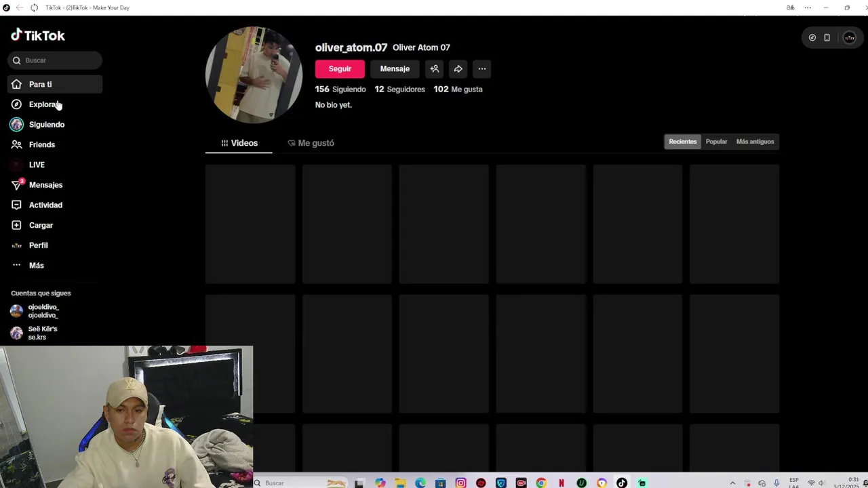Open Google Chrome from the taskbar
Screen dimensions: 868x488
pyautogui.click(x=541, y=483)
